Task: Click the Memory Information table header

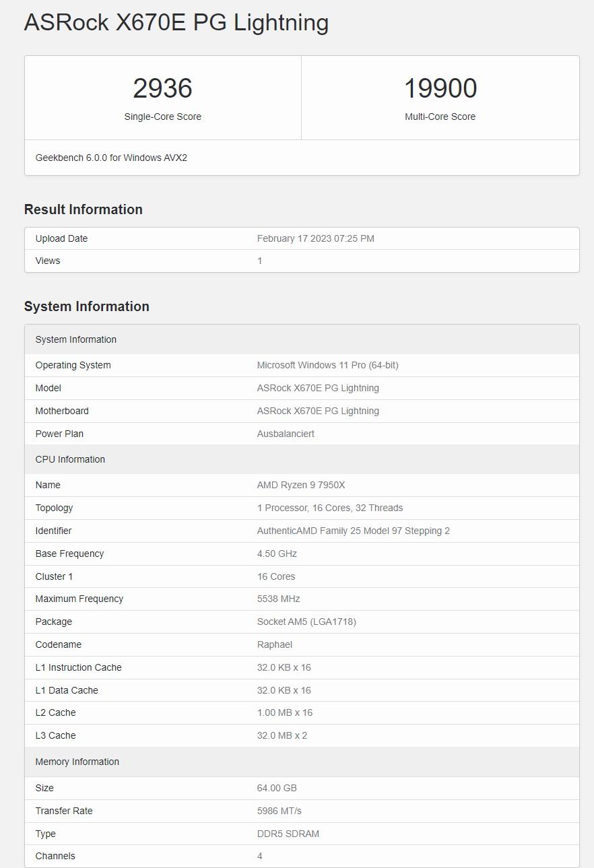Action: click(x=77, y=762)
